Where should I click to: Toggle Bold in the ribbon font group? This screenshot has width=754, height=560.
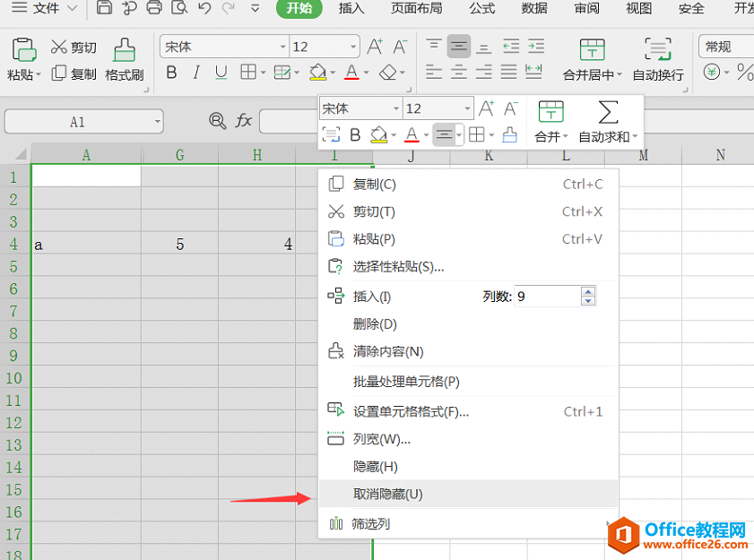[171, 73]
